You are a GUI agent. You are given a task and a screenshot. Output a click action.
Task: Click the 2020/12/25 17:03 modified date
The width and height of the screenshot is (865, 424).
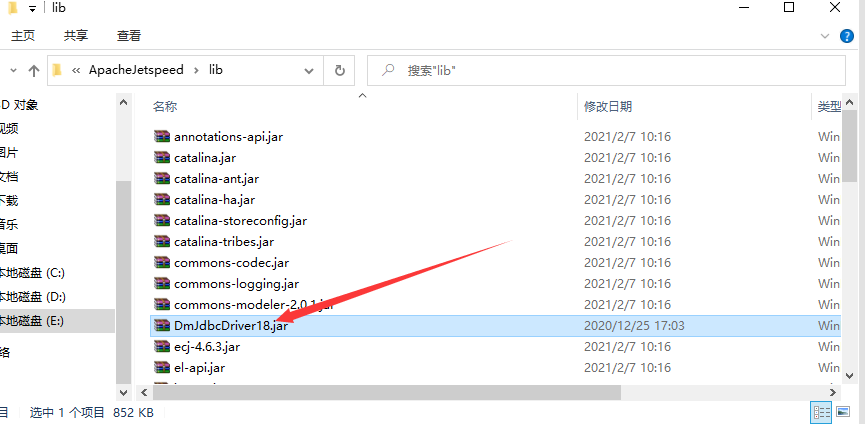coord(634,326)
